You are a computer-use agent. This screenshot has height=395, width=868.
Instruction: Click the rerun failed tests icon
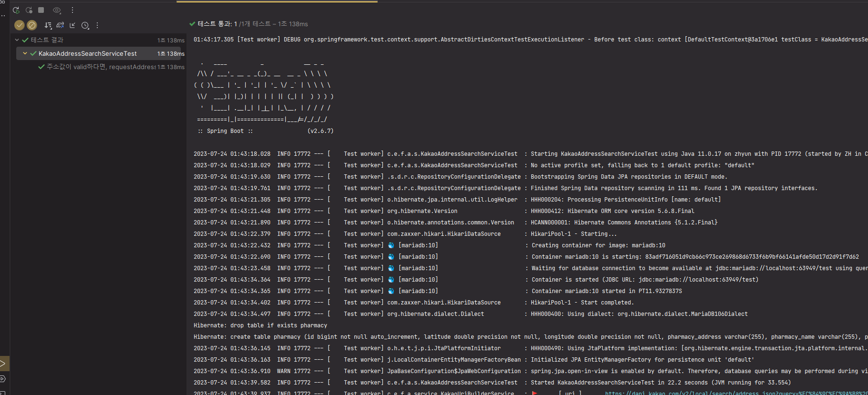point(29,10)
